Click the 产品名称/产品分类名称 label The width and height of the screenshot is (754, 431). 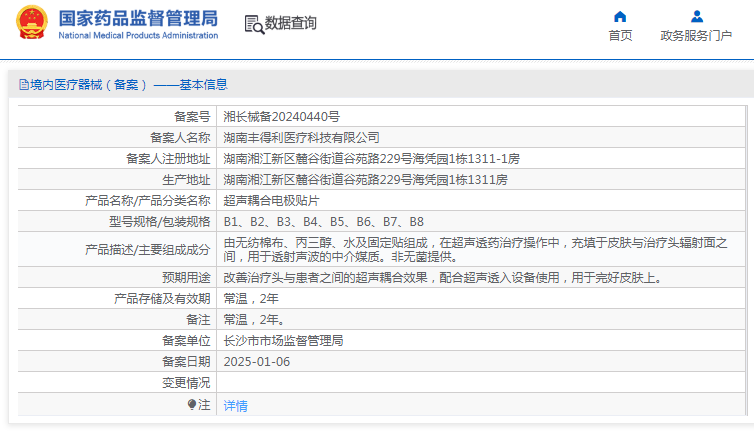[x=148, y=201]
